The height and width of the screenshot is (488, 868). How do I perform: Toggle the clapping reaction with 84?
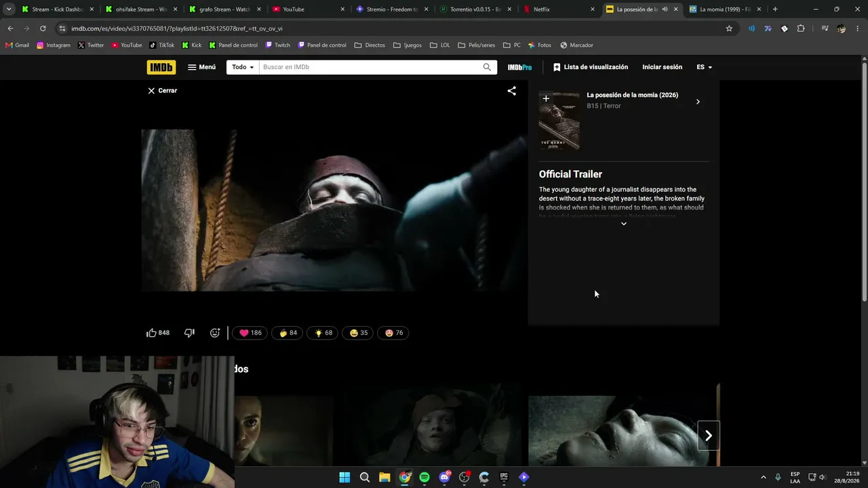[x=288, y=333]
